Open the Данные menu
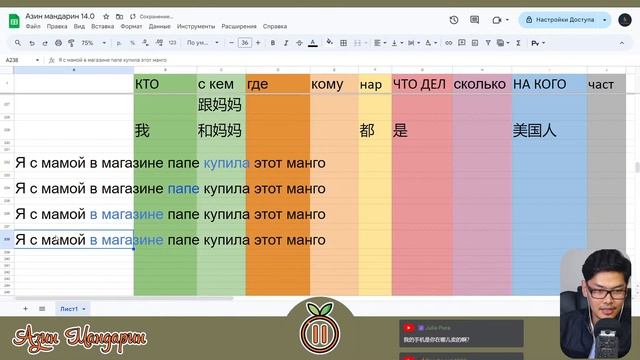The height and width of the screenshot is (360, 640). 160,26
